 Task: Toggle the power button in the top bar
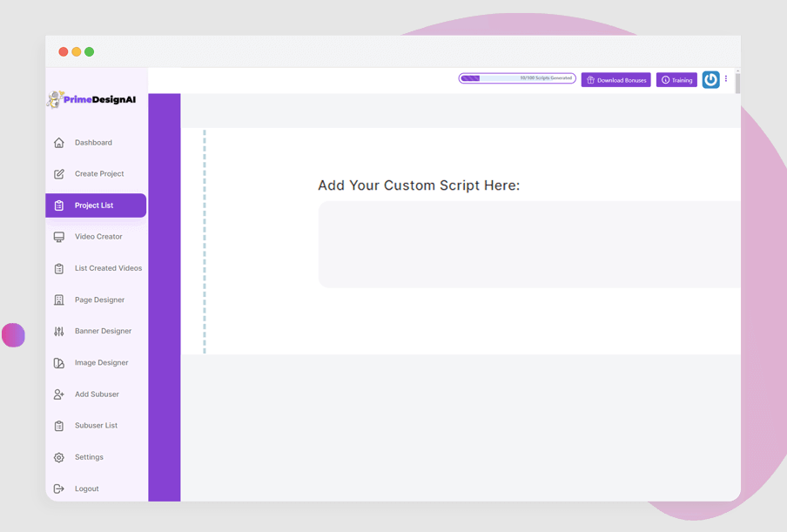(x=710, y=79)
